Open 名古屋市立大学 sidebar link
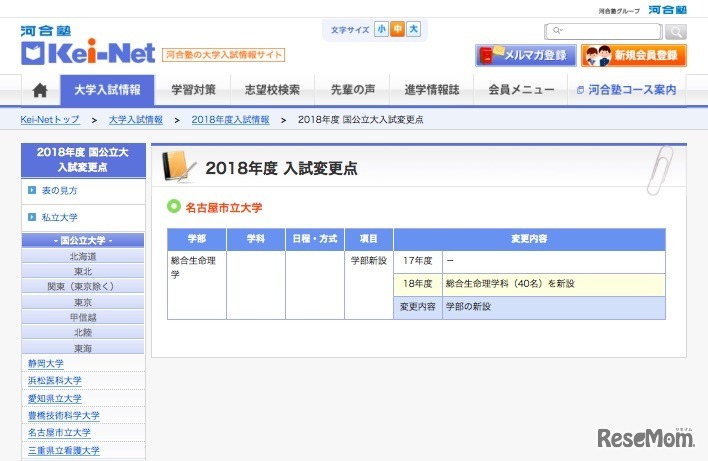 point(59,433)
